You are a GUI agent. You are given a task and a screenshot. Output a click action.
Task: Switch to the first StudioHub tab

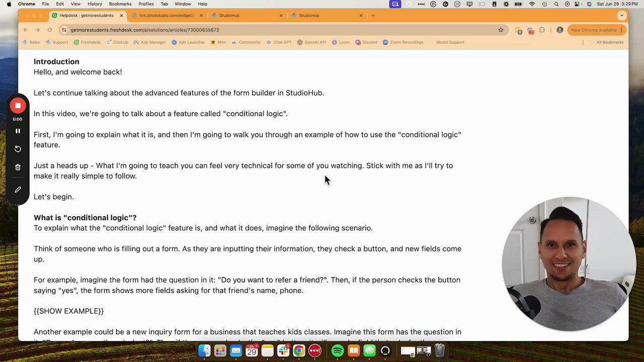click(x=248, y=16)
